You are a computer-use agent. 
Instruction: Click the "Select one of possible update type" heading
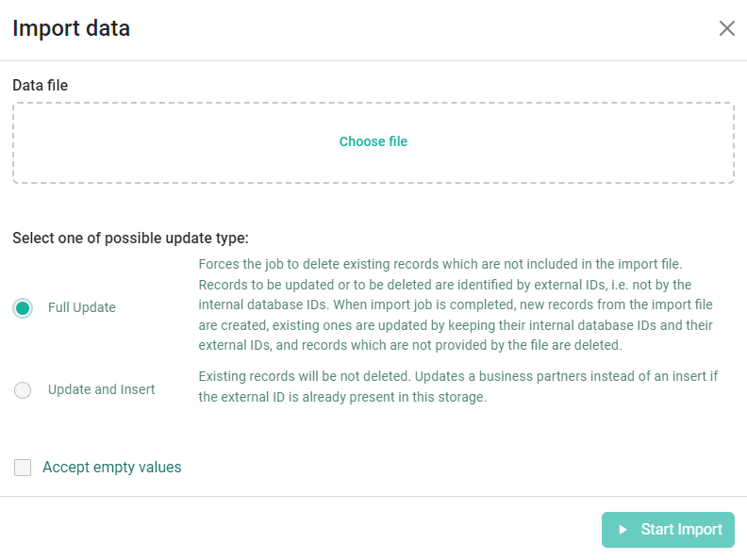tap(130, 239)
